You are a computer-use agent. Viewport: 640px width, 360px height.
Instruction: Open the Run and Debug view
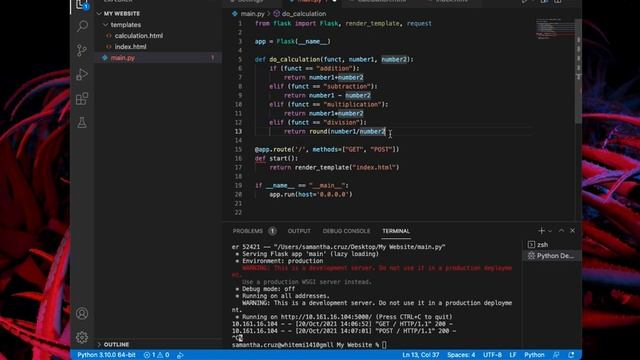point(82,74)
